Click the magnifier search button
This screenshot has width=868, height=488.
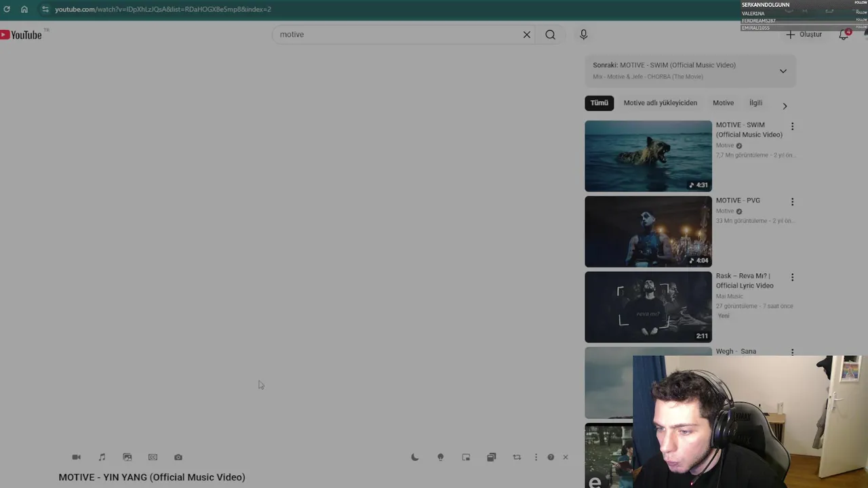pyautogui.click(x=551, y=35)
